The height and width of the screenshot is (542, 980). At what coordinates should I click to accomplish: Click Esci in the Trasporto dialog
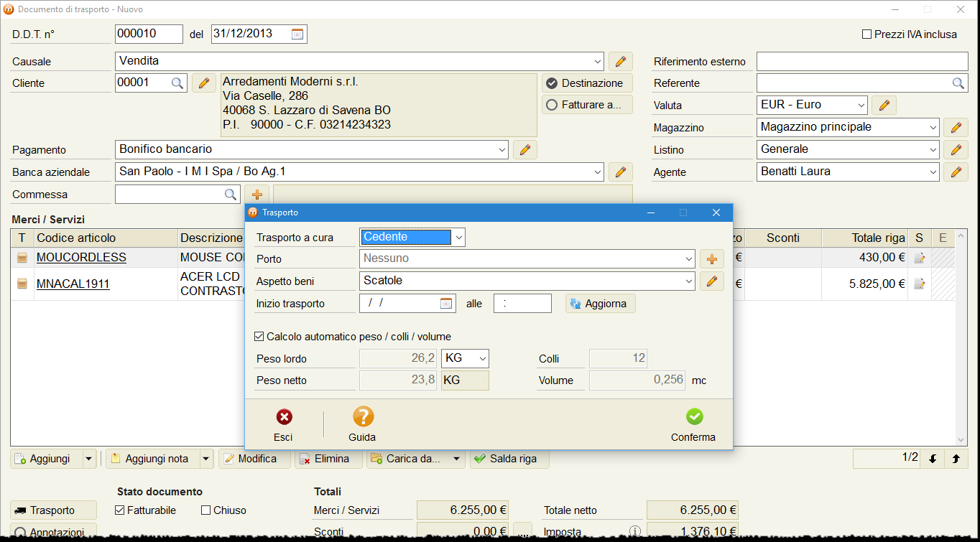[x=284, y=425]
